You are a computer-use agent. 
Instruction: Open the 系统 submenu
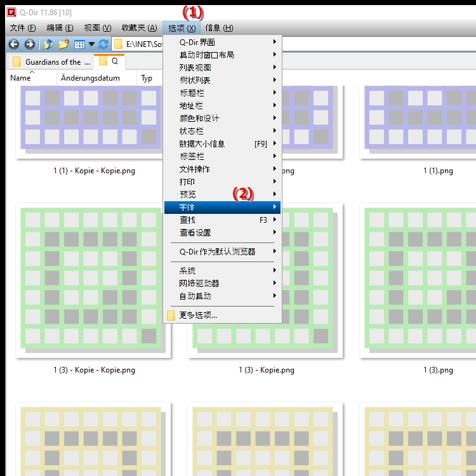222,270
